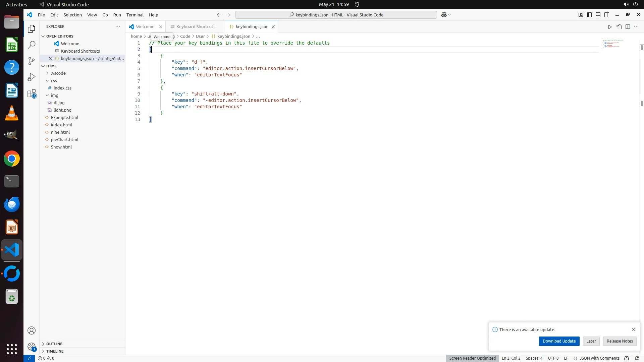Open the Source Control view
This screenshot has height=362, width=644.
point(32,61)
